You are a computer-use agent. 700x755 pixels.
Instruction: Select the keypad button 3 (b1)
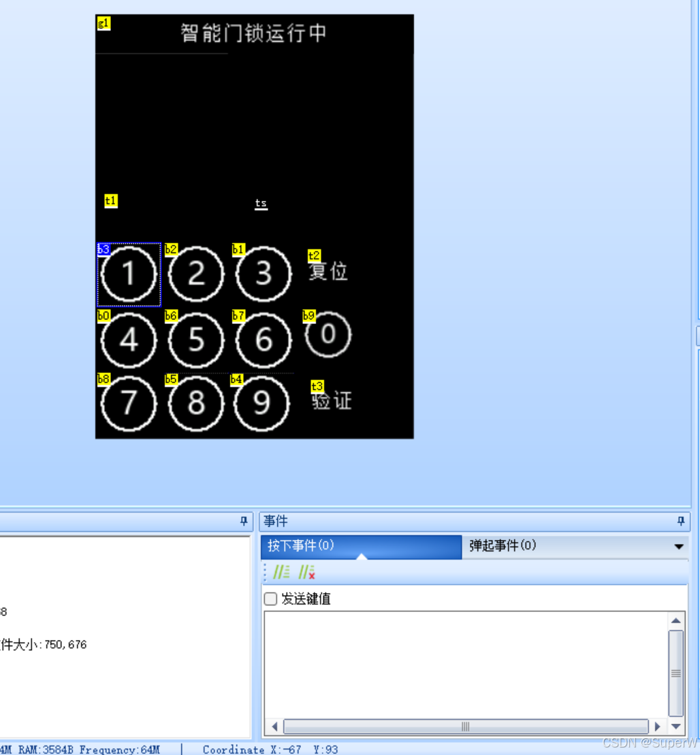(264, 274)
